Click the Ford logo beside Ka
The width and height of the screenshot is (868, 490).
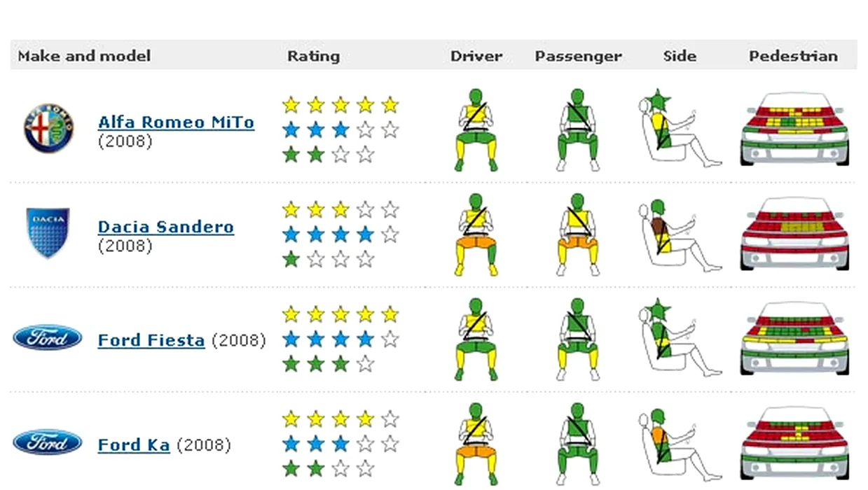click(x=48, y=443)
